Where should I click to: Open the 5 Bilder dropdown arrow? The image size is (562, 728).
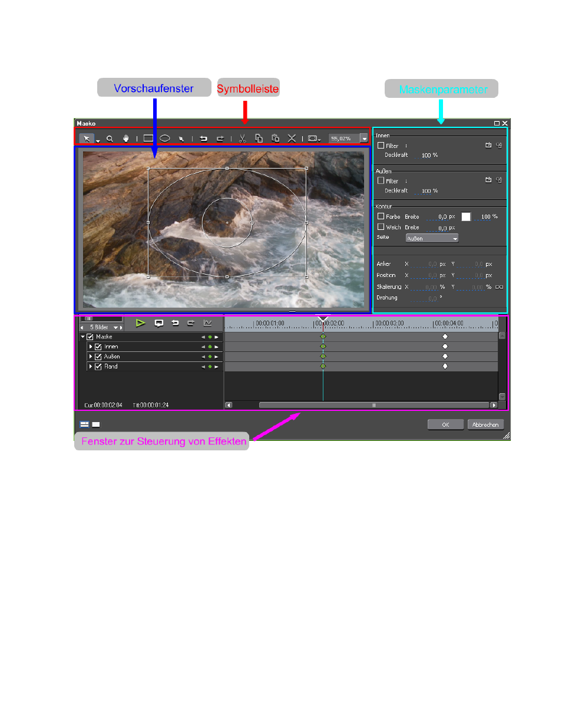[x=115, y=327]
